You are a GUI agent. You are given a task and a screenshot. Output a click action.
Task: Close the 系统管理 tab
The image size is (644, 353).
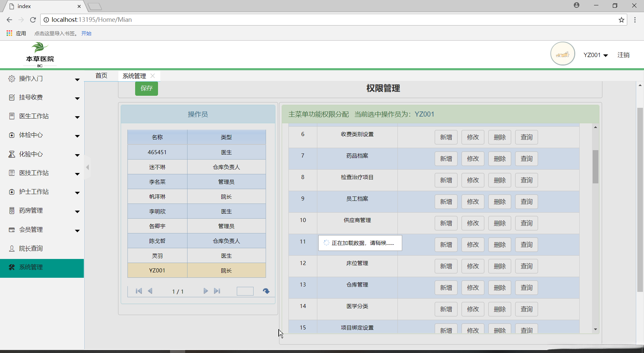coord(153,76)
